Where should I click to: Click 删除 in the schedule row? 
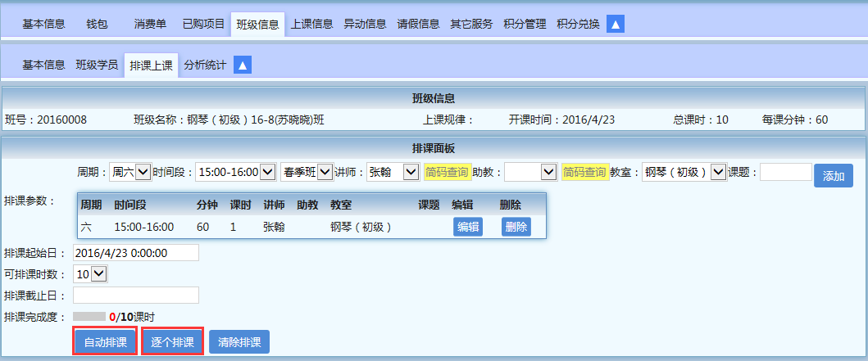coord(516,227)
